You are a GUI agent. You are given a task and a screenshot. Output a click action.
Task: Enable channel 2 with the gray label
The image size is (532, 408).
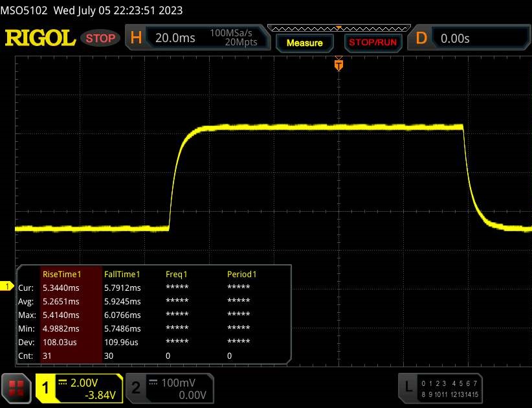pyautogui.click(x=135, y=387)
